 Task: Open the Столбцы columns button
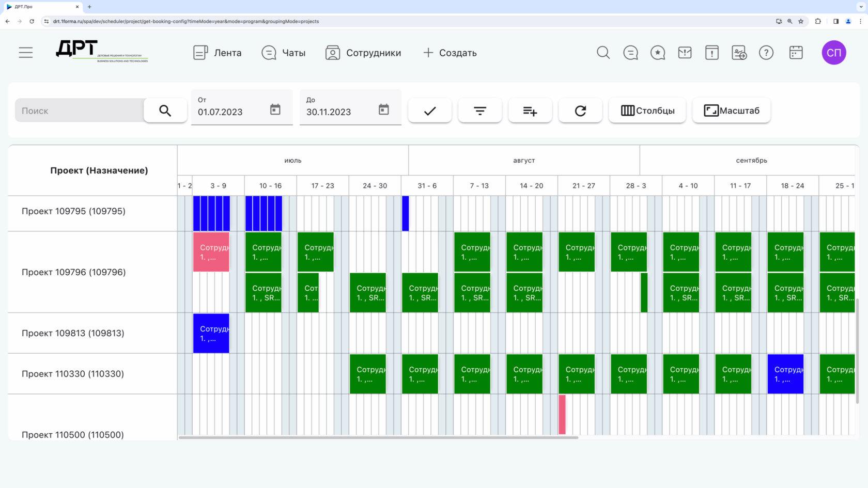tap(647, 111)
